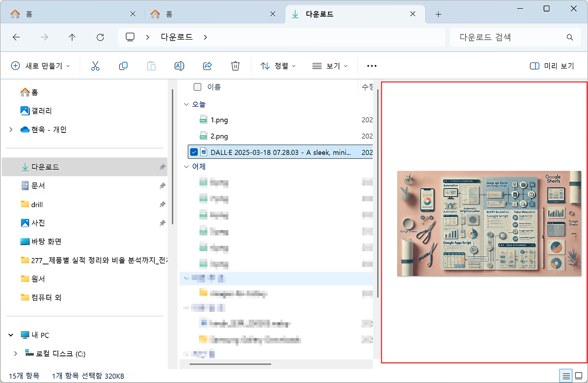Viewport: 588px width, 383px height.
Task: Open the See more menu with three dots
Action: [371, 66]
